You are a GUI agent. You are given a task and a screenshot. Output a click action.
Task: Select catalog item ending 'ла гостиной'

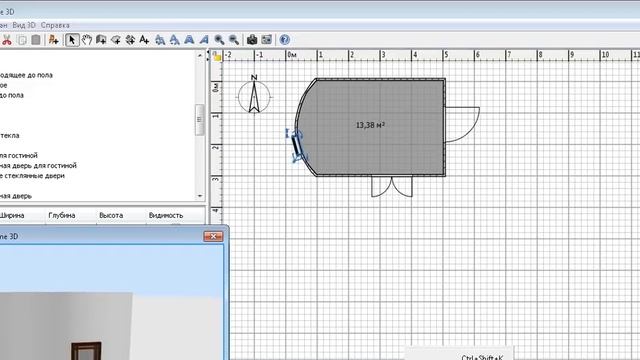[x=19, y=156]
